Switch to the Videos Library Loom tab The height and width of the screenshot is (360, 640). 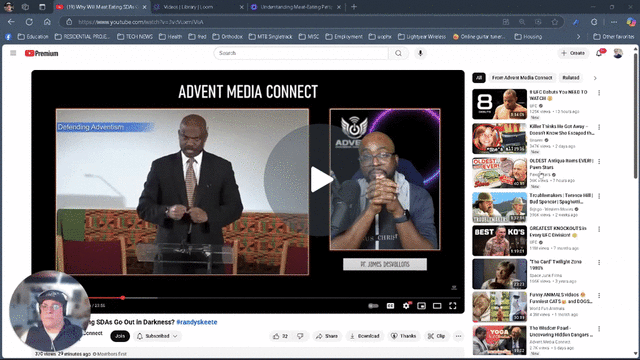pos(199,7)
